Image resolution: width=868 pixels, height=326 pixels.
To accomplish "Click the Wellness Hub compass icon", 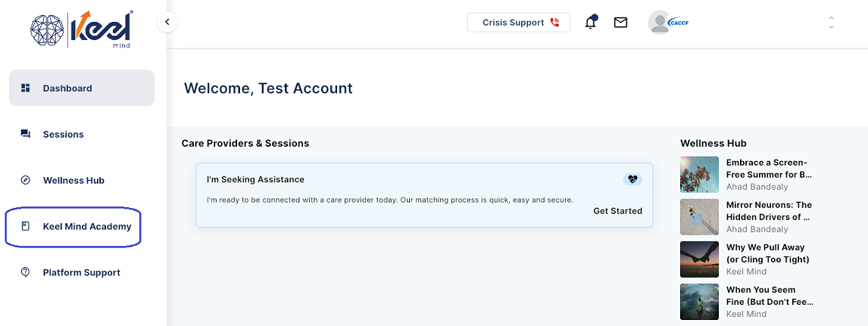I will [x=26, y=180].
